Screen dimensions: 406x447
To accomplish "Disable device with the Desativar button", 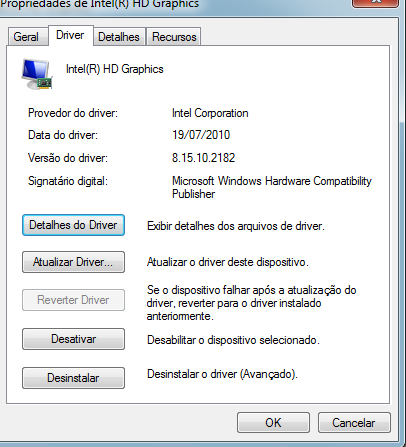I will click(73, 339).
